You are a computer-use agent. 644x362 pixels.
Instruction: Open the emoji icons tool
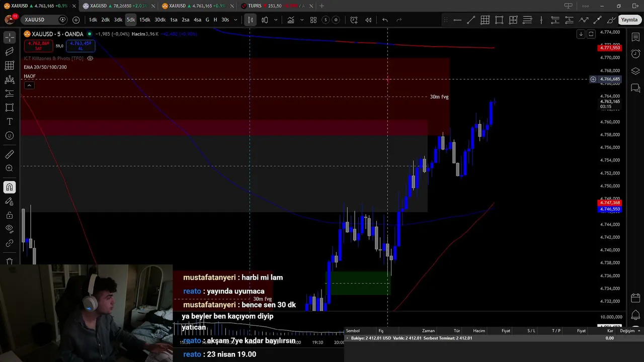point(10,136)
